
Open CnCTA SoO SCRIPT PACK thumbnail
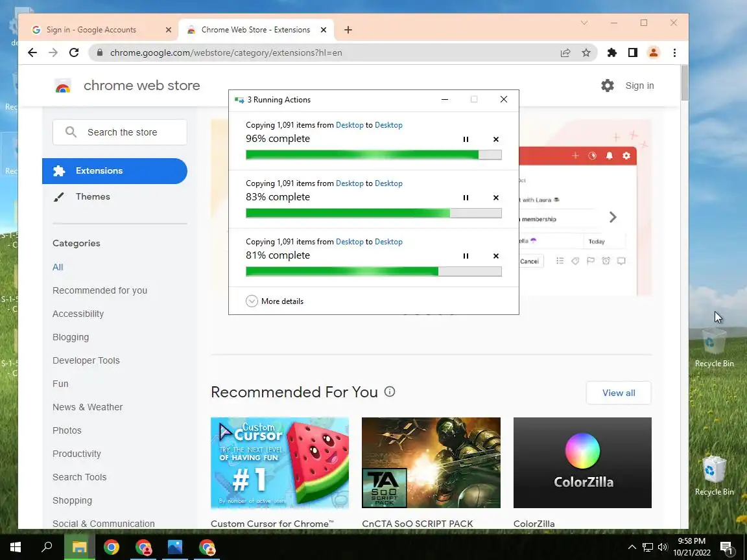pos(431,463)
